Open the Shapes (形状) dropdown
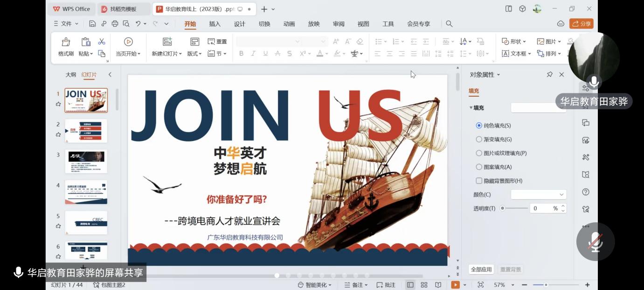644x290 pixels. pyautogui.click(x=514, y=42)
